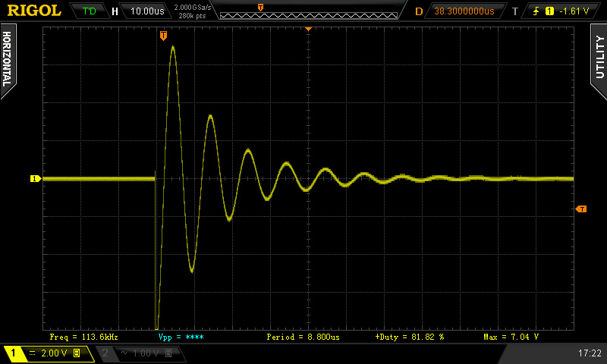The height and width of the screenshot is (364, 607).
Task: Select the channel 1 yellow label
Action: (13, 353)
